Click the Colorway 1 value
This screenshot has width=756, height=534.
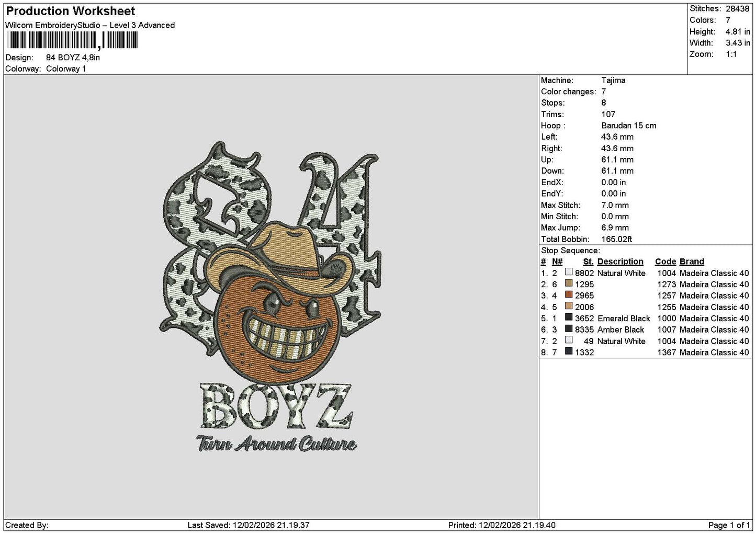66,69
